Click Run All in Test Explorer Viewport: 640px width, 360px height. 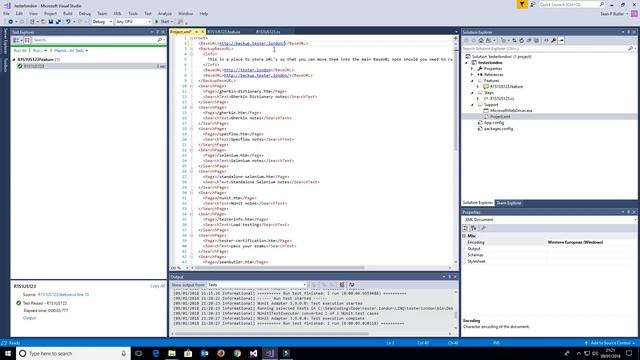click(20, 51)
